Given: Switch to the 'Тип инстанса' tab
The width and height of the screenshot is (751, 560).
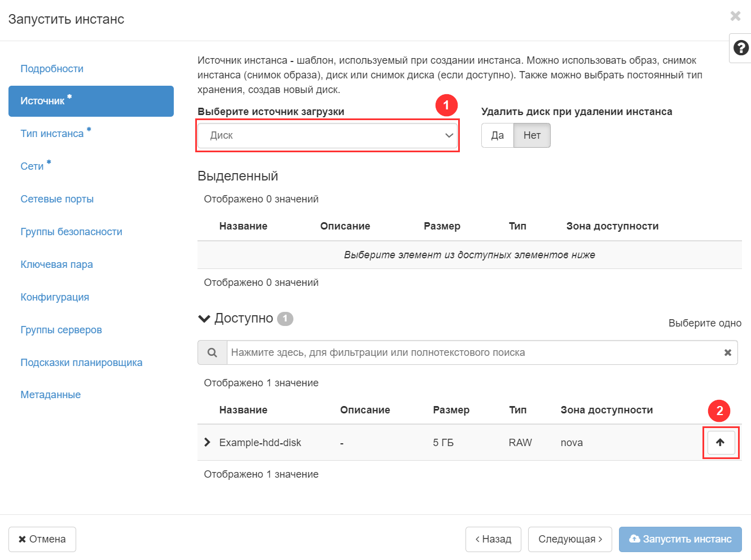Looking at the screenshot, I should pos(52,134).
